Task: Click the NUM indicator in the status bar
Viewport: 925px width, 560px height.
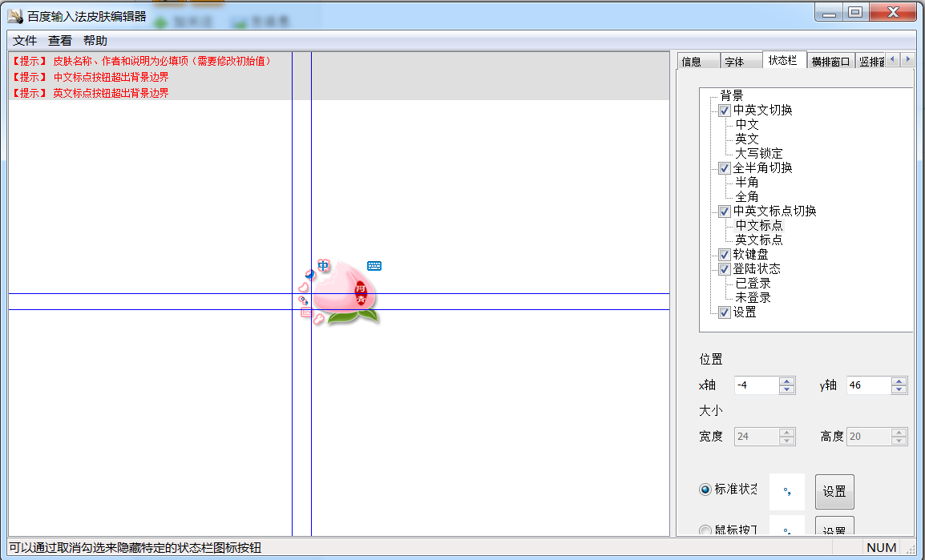Action: tap(882, 548)
